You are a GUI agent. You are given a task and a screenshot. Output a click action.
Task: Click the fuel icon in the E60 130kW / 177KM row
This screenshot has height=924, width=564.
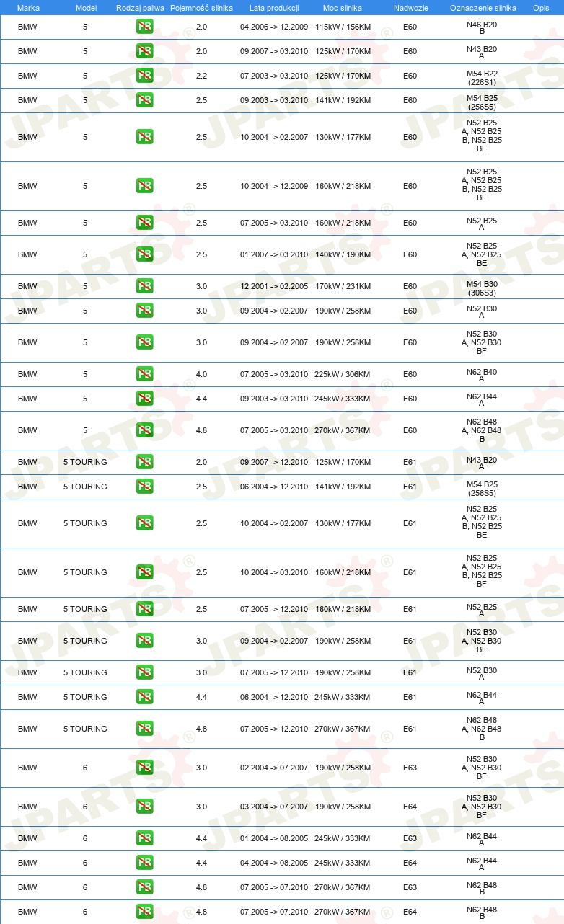tap(144, 137)
